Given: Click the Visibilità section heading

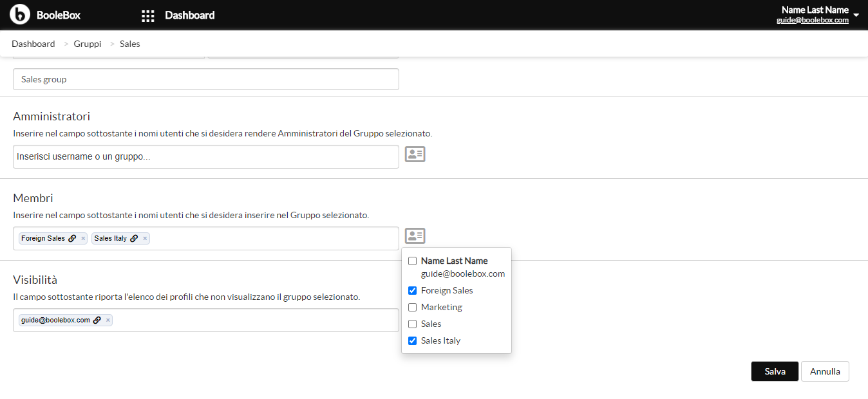Looking at the screenshot, I should click(35, 280).
